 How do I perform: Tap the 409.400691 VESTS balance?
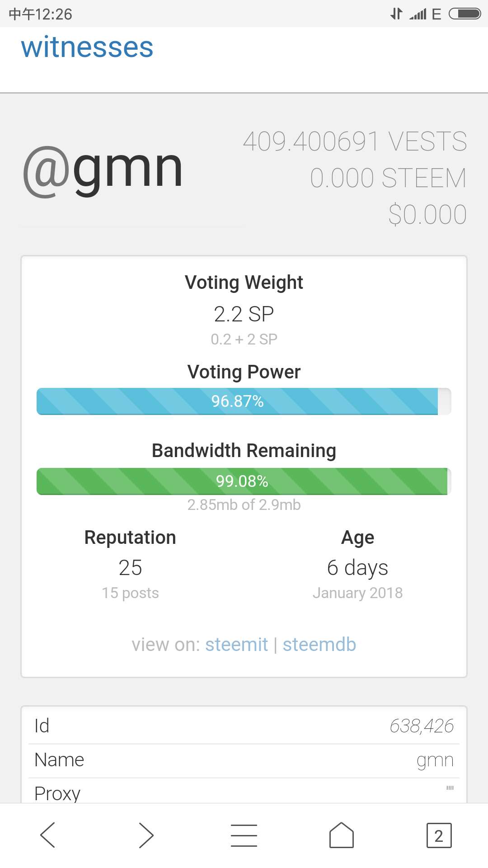point(355,142)
